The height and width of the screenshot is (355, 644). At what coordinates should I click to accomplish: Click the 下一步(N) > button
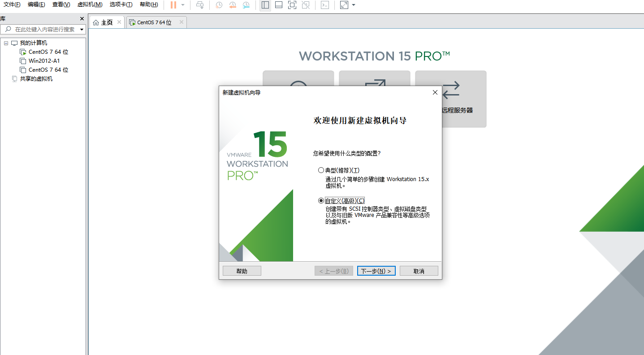click(x=376, y=271)
